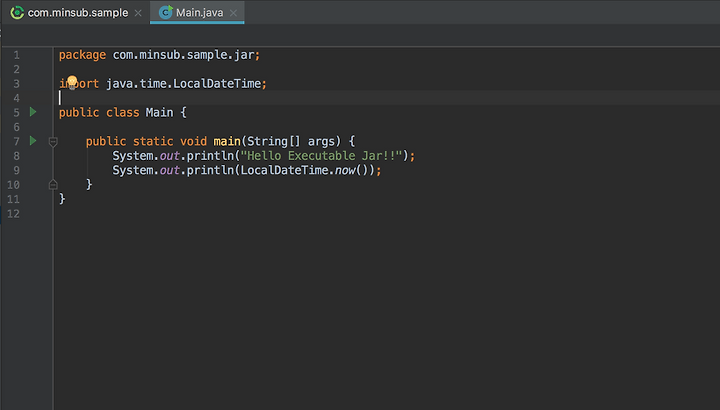Click line number 9 in the gutter

tap(17, 170)
